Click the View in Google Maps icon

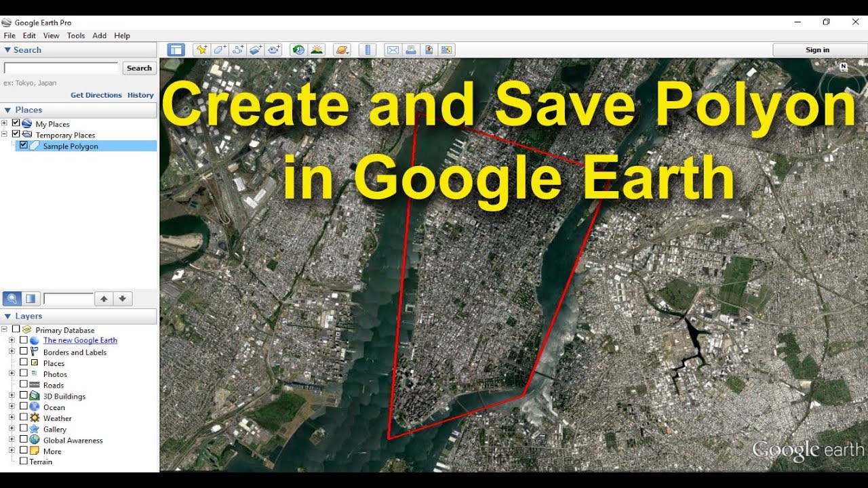pos(429,49)
